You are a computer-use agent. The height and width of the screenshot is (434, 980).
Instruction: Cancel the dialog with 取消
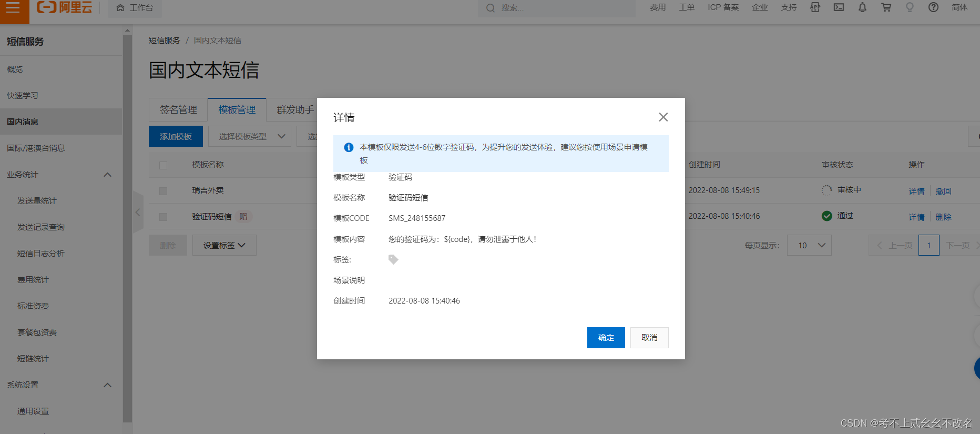coord(649,338)
